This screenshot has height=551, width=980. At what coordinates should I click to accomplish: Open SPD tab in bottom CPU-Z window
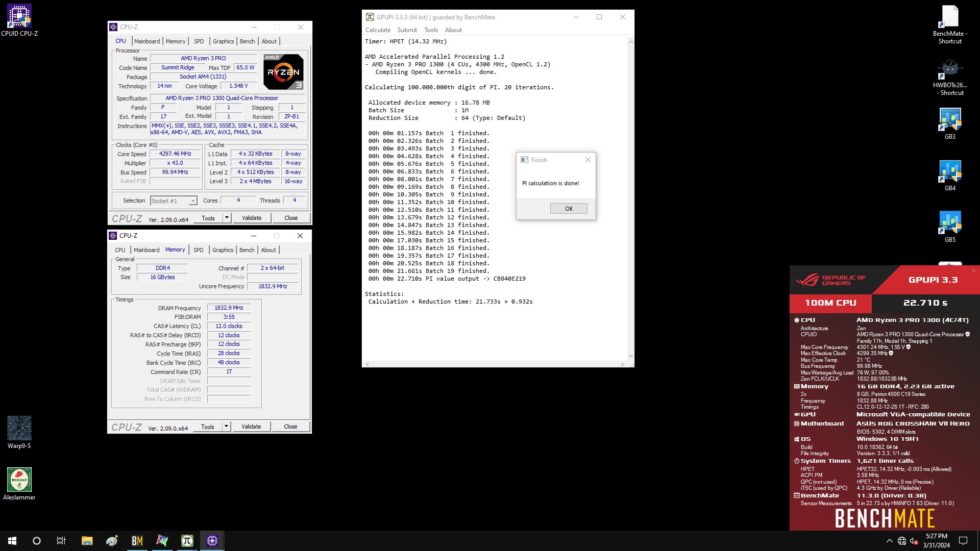(x=199, y=250)
